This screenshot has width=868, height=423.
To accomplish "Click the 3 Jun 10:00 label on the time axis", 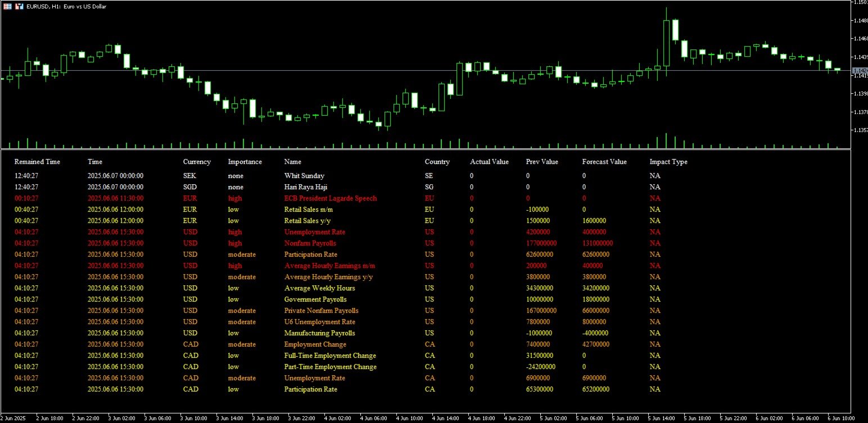I will 193,419.
